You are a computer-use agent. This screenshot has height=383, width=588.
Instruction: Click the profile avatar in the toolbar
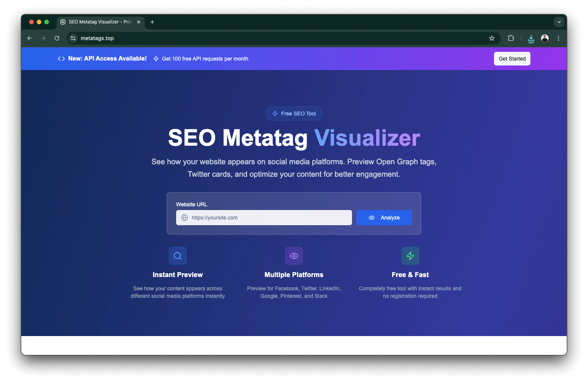click(545, 38)
